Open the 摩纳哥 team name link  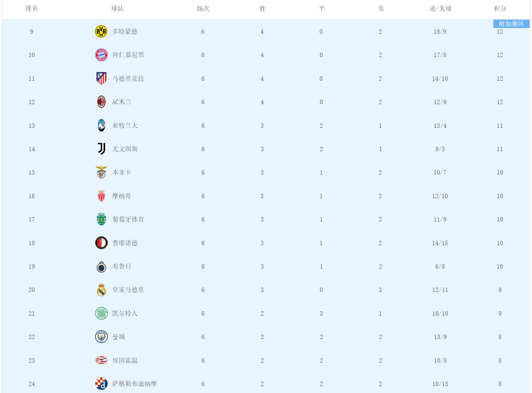(121, 196)
